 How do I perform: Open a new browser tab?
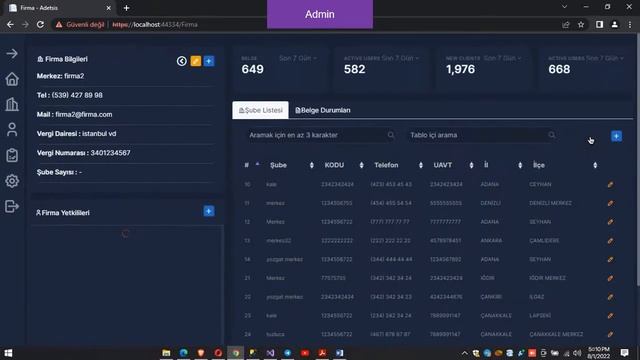click(x=126, y=8)
